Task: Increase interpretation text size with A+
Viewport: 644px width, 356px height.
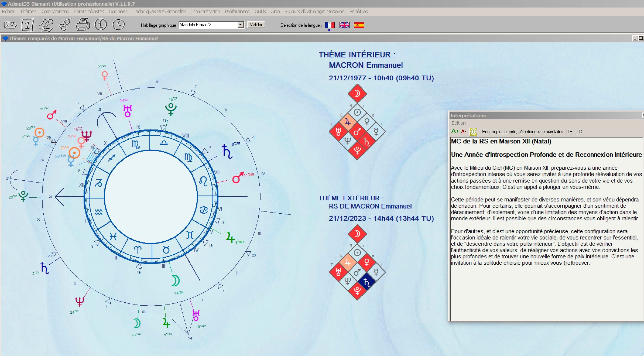Action: (455, 131)
